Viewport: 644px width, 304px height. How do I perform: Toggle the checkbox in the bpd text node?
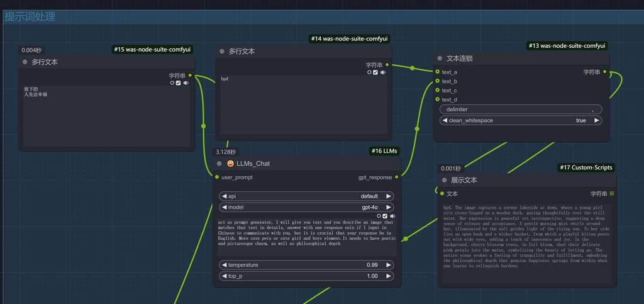tap(375, 72)
